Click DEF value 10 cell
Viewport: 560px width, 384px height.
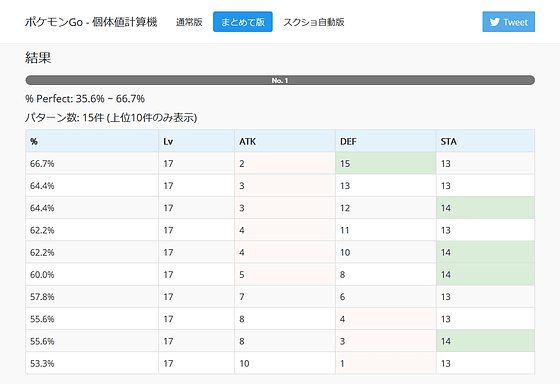386,252
